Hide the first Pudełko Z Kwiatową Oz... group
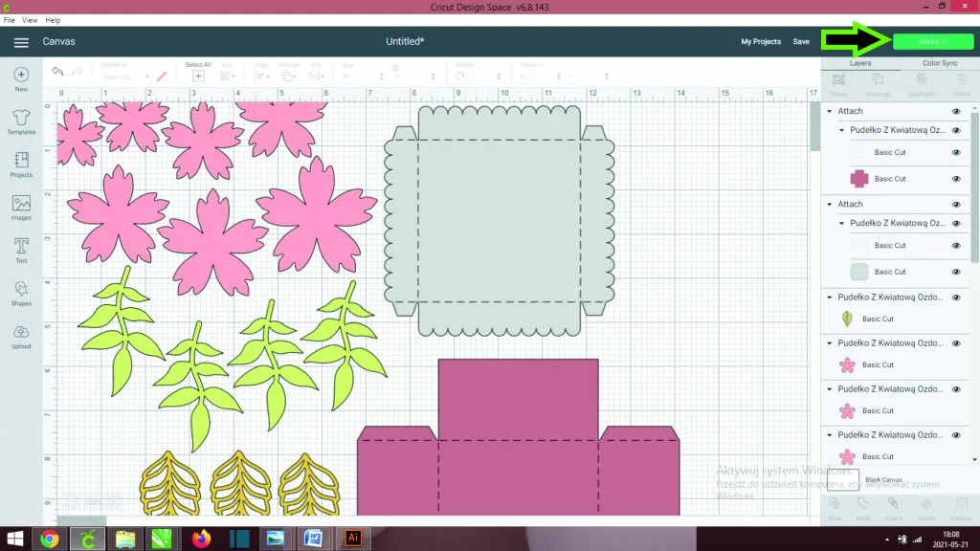This screenshot has height=551, width=980. [x=956, y=130]
